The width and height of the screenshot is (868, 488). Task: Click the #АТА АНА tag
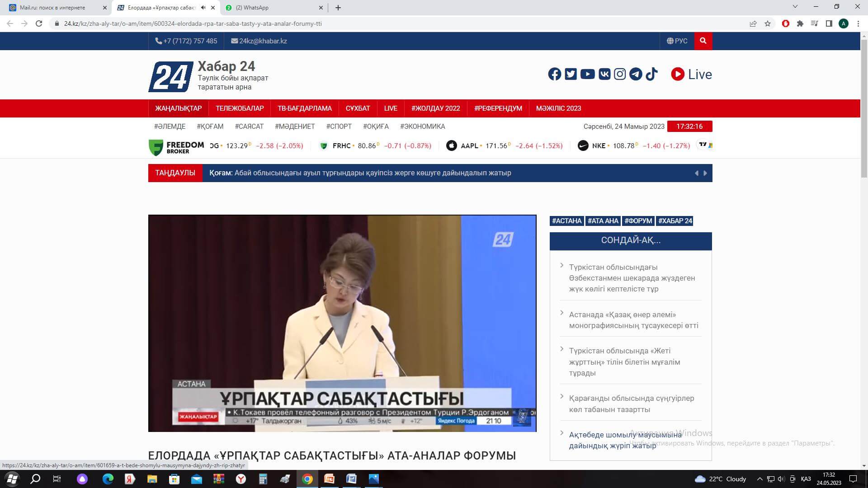[603, 221]
